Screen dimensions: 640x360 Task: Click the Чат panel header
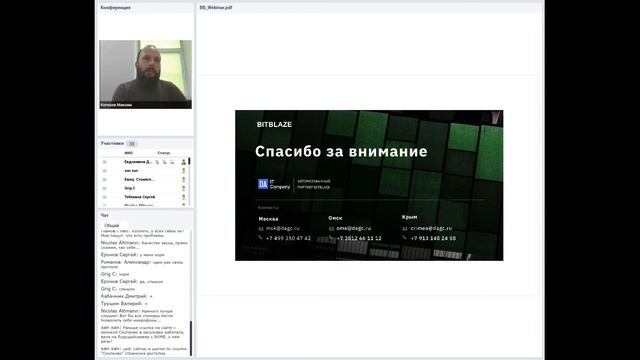[x=104, y=215]
